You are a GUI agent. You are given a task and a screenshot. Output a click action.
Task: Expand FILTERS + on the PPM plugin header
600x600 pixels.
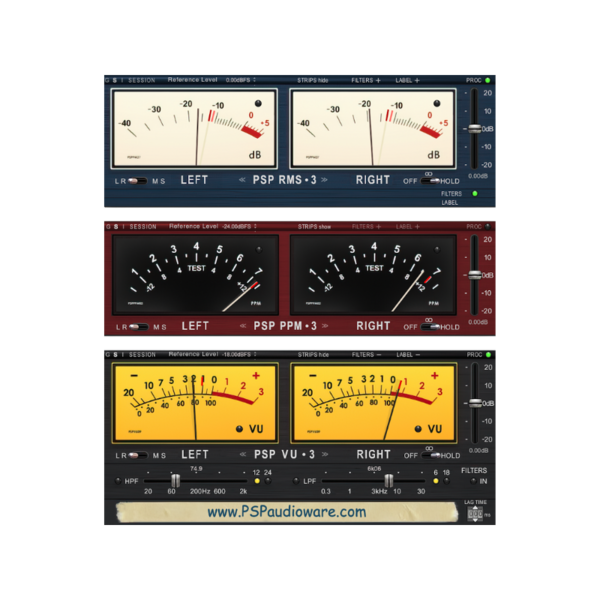point(366,227)
